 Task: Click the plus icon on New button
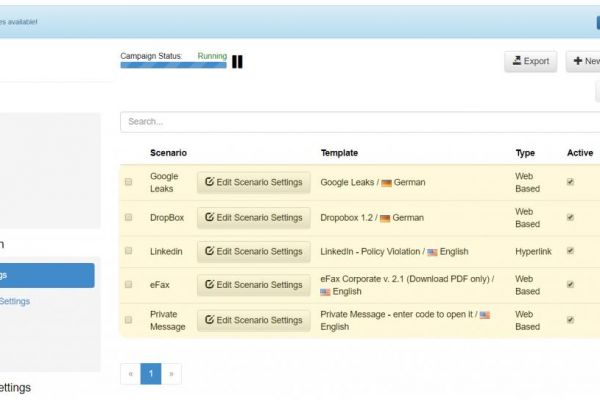pyautogui.click(x=578, y=61)
